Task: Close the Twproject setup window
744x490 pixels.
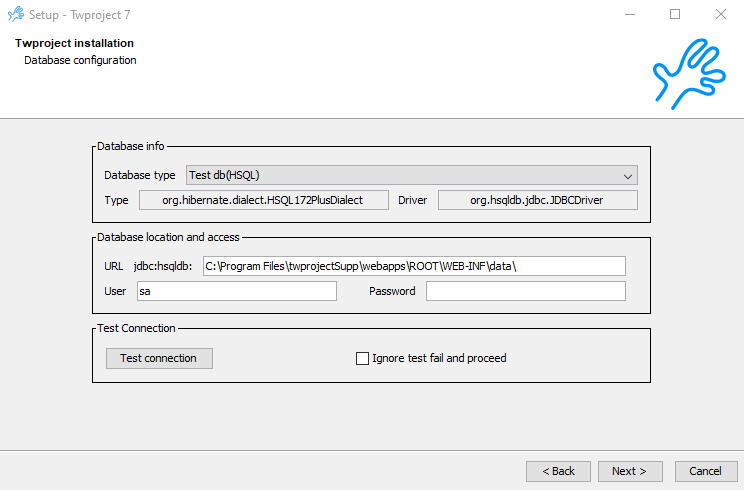Action: [720, 15]
